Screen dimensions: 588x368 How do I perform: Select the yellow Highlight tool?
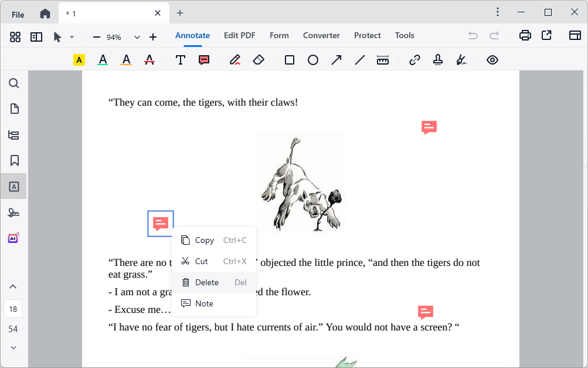[79, 59]
